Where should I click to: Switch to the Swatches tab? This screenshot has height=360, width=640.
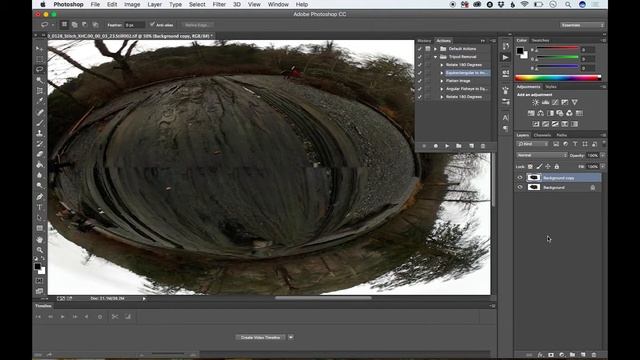click(x=540, y=40)
